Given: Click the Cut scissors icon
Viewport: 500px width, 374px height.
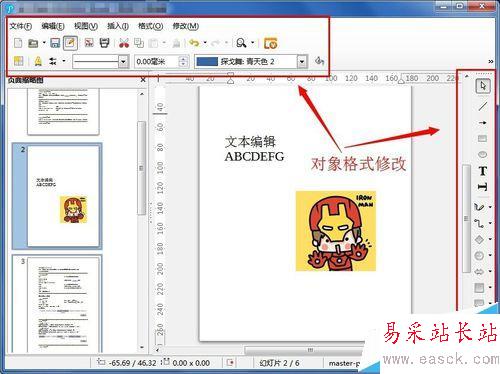Looking at the screenshot, I should coord(124,43).
